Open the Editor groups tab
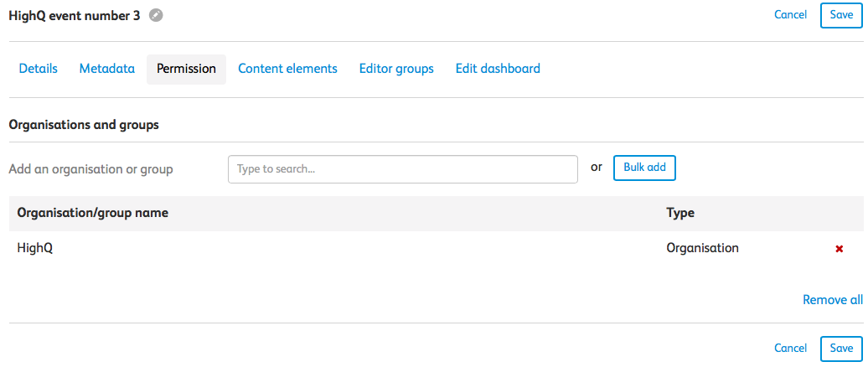The width and height of the screenshot is (868, 367). click(396, 69)
